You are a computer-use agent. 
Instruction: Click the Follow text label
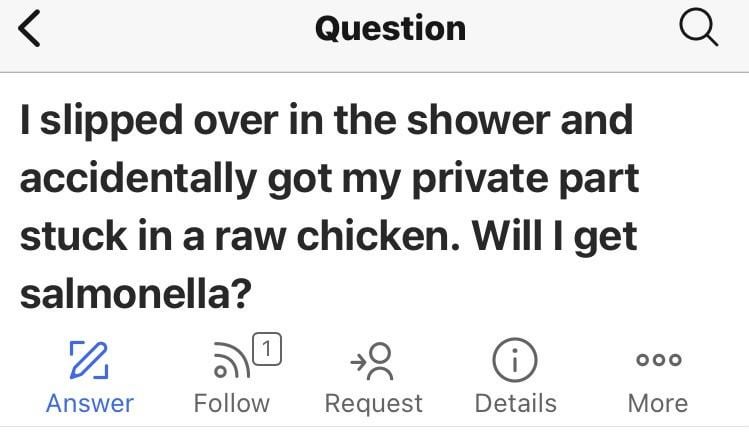point(231,403)
